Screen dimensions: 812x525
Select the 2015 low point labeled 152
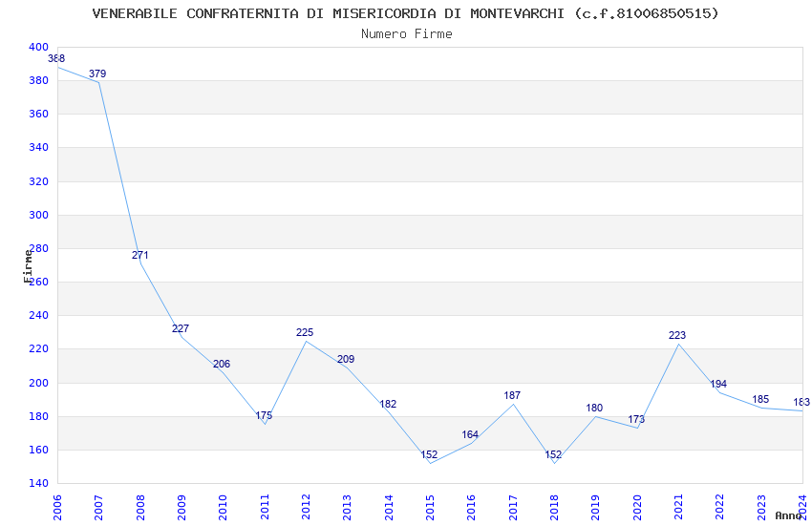[x=430, y=463]
